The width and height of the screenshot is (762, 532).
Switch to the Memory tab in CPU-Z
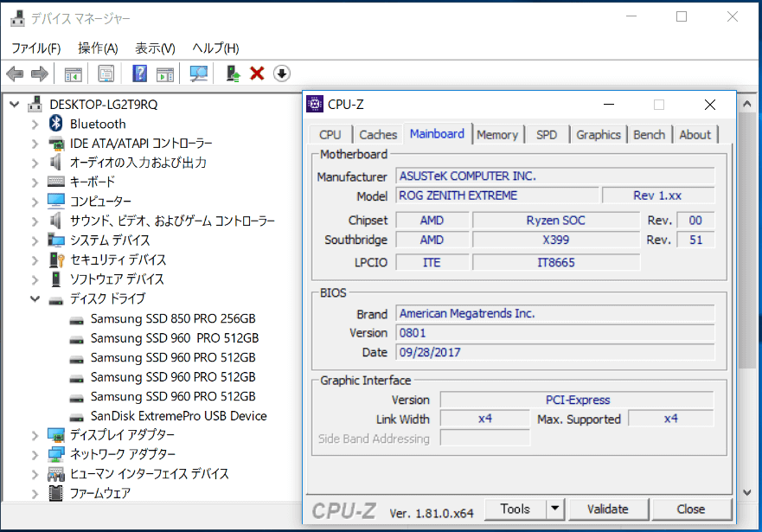497,135
